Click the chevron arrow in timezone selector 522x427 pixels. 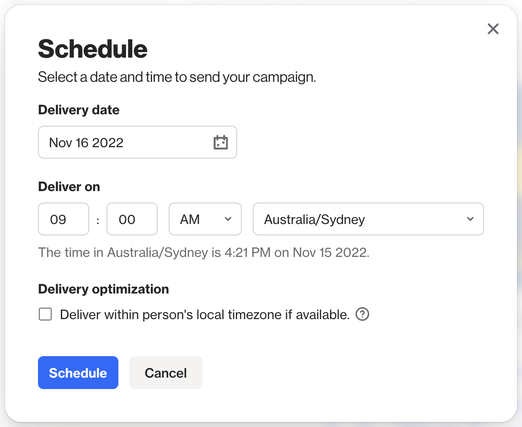(470, 219)
